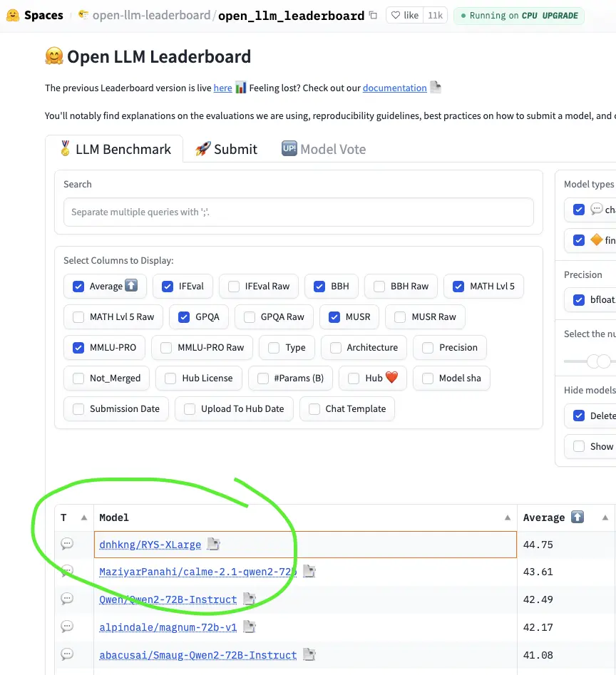616x675 pixels.
Task: Click the heart like icon
Action: click(396, 16)
